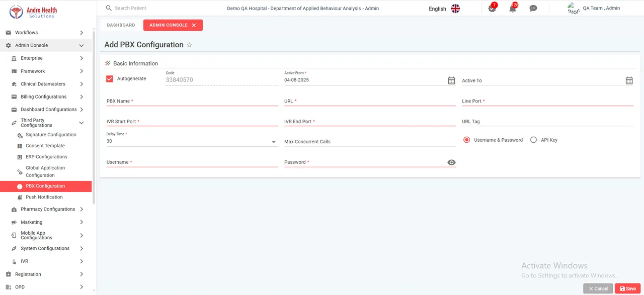Click the Registration icon in sidebar
This screenshot has width=644, height=295.
click(8, 274)
